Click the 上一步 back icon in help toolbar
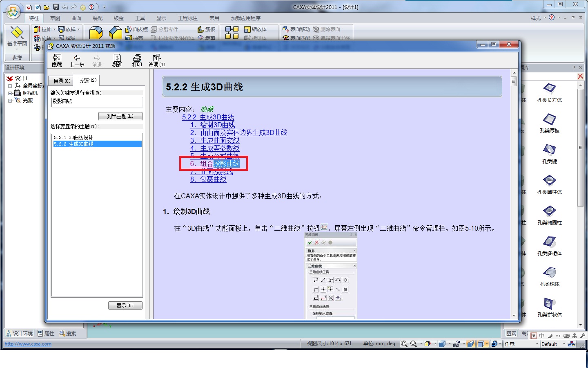 tap(77, 61)
